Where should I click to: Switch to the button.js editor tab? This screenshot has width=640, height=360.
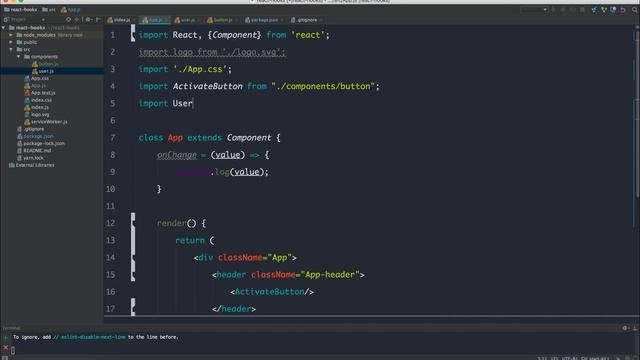[222, 20]
